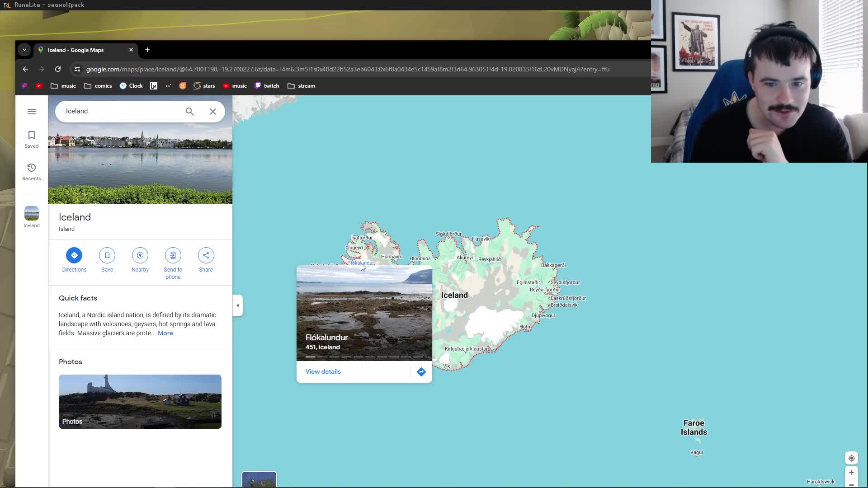This screenshot has width=868, height=488.
Task: View site information icon in address bar
Action: (x=77, y=69)
